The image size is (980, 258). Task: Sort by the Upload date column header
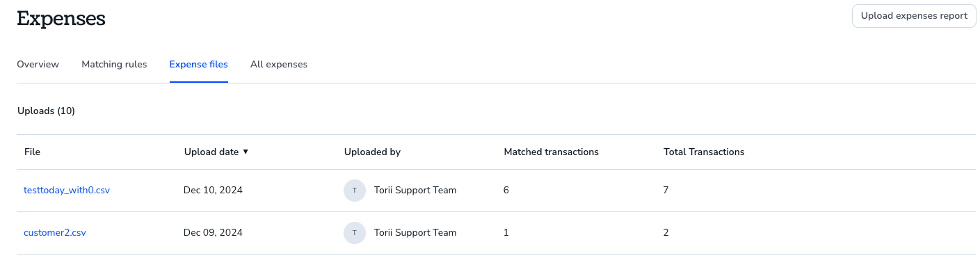[x=211, y=152]
